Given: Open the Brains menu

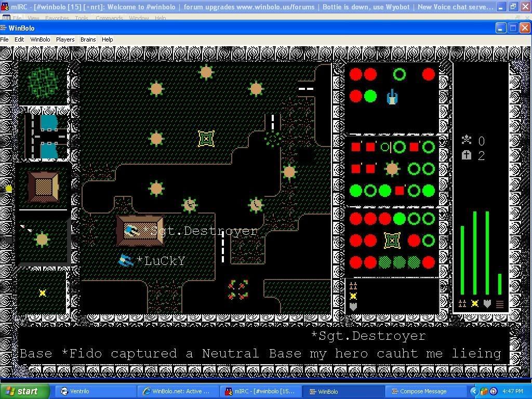Looking at the screenshot, I should coord(88,39).
